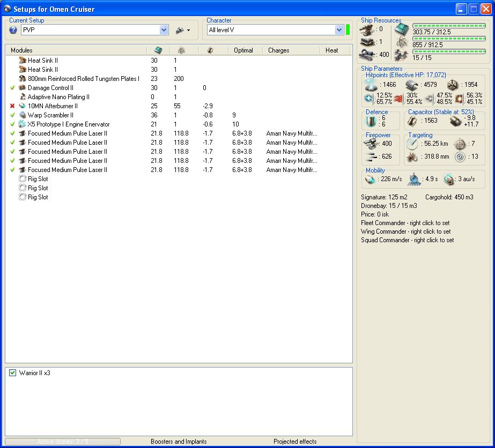
Task: Click the help question mark icon
Action: (x=13, y=30)
